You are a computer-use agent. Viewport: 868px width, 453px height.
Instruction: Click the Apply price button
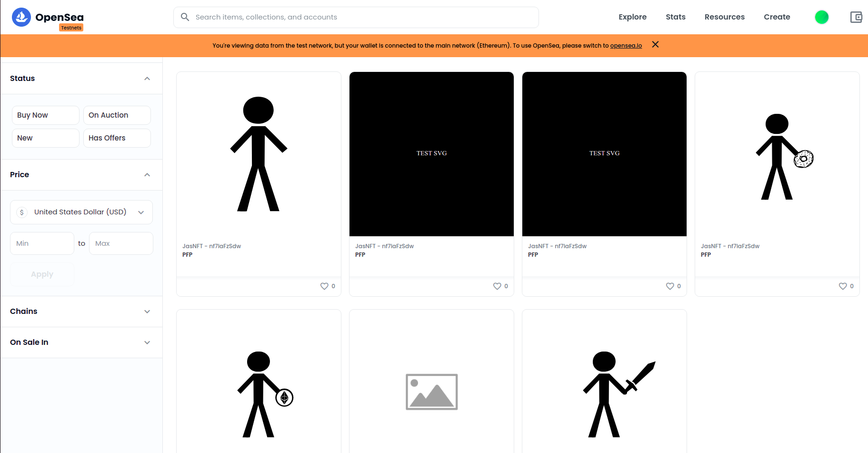pos(42,274)
